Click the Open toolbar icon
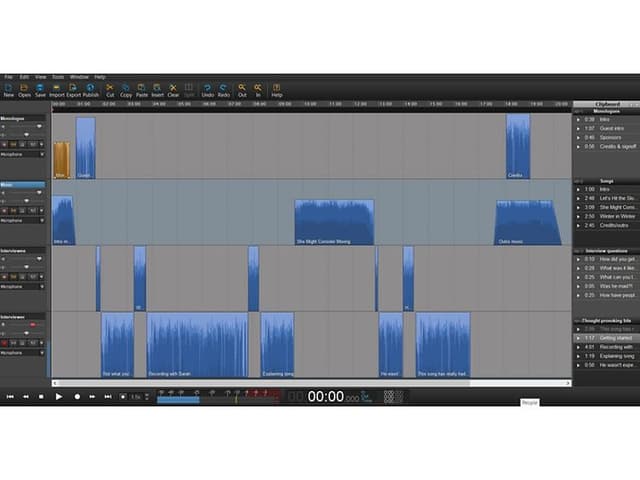Viewport: 640px width, 480px height. 24,91
